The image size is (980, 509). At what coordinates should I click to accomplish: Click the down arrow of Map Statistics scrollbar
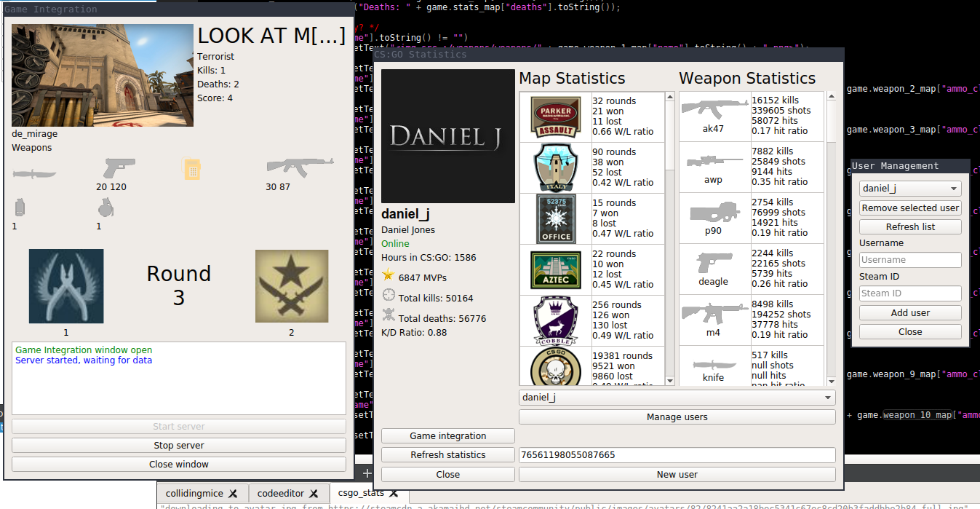click(x=671, y=381)
